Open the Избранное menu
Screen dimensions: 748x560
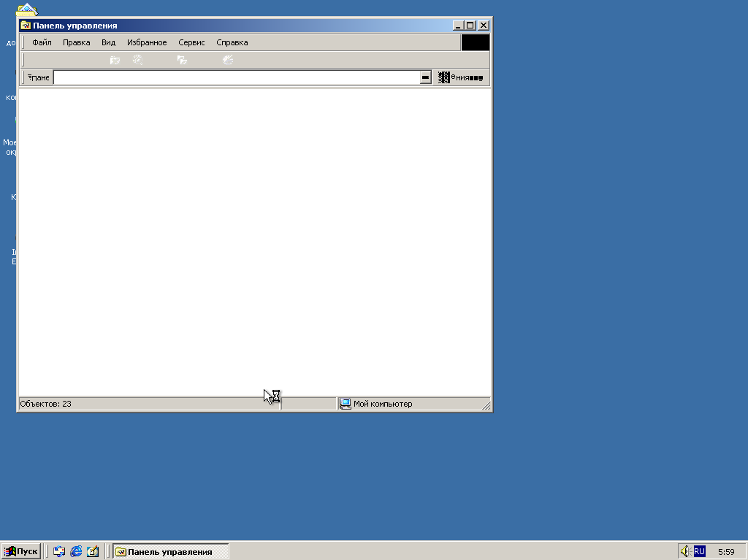(147, 42)
